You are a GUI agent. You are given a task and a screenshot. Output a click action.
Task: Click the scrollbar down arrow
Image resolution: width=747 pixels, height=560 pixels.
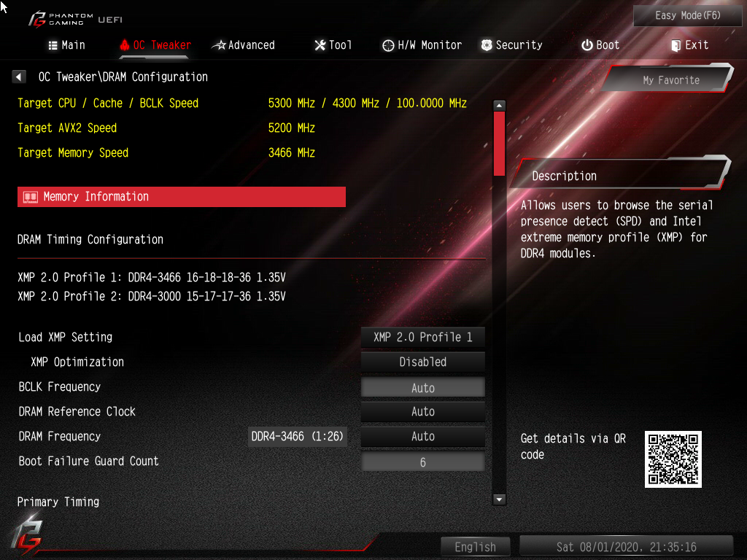click(x=499, y=499)
